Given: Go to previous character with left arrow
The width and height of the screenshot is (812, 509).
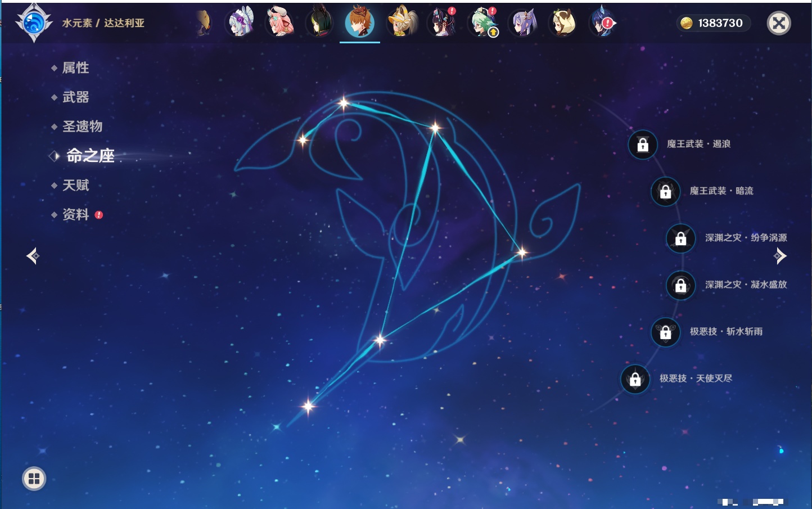Looking at the screenshot, I should coord(33,256).
